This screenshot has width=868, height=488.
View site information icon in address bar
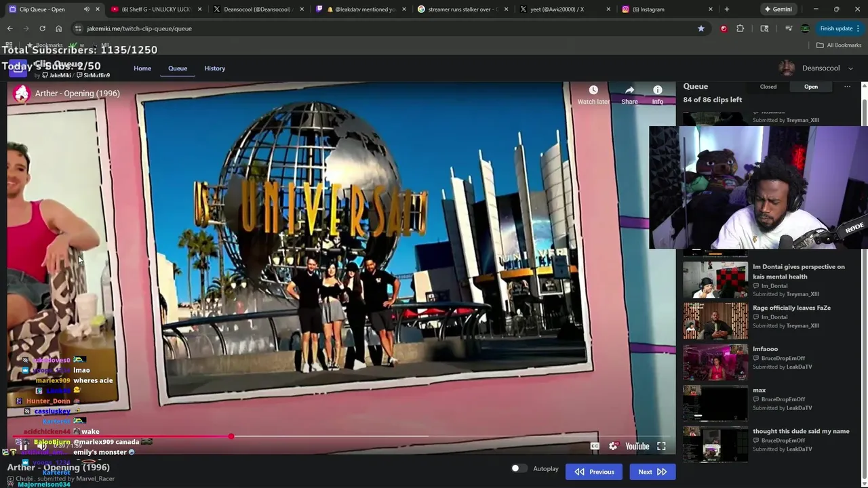point(78,28)
